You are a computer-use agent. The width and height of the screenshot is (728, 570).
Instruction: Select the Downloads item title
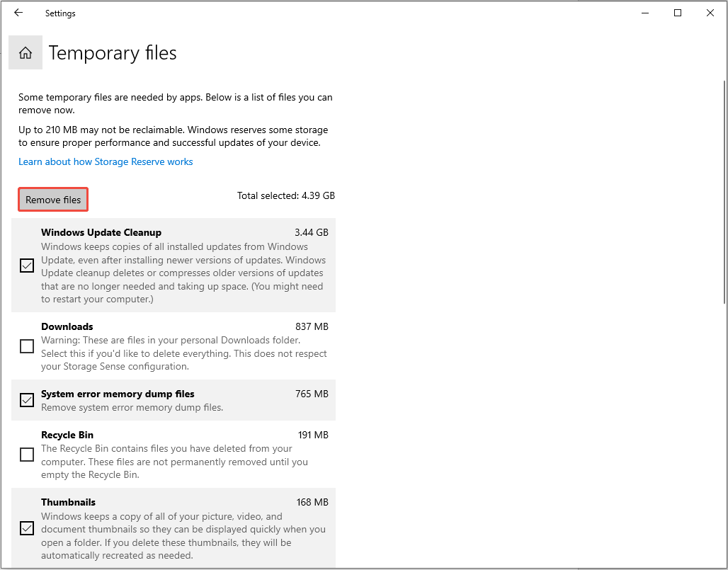(67, 326)
